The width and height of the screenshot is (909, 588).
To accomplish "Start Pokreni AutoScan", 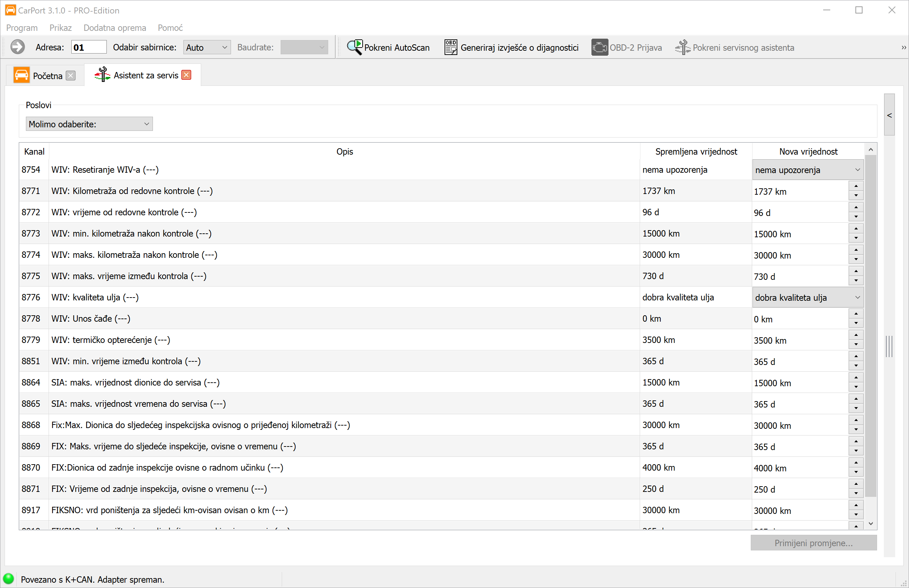I will pos(389,48).
